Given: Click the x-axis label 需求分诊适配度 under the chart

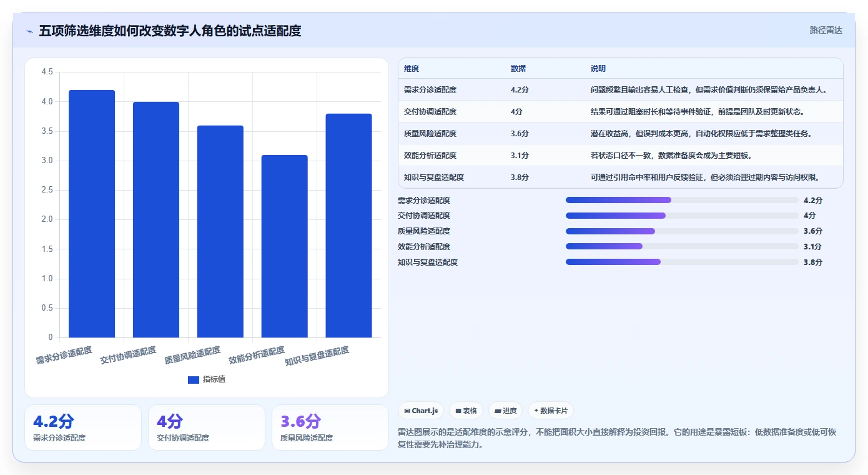Looking at the screenshot, I should point(64,355).
